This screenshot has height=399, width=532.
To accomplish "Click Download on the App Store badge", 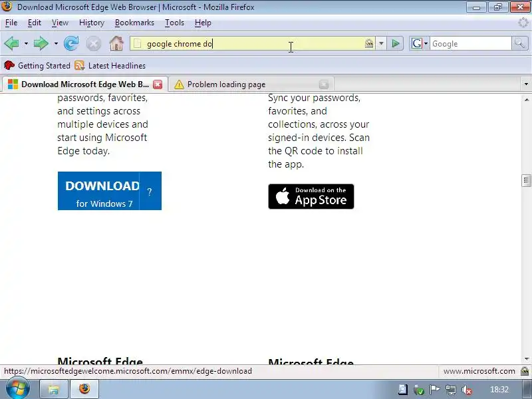I will point(311,196).
